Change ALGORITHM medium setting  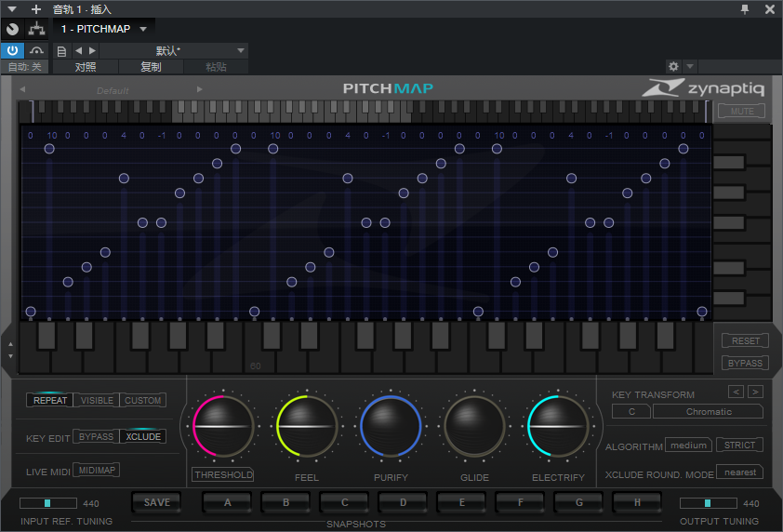(x=689, y=445)
